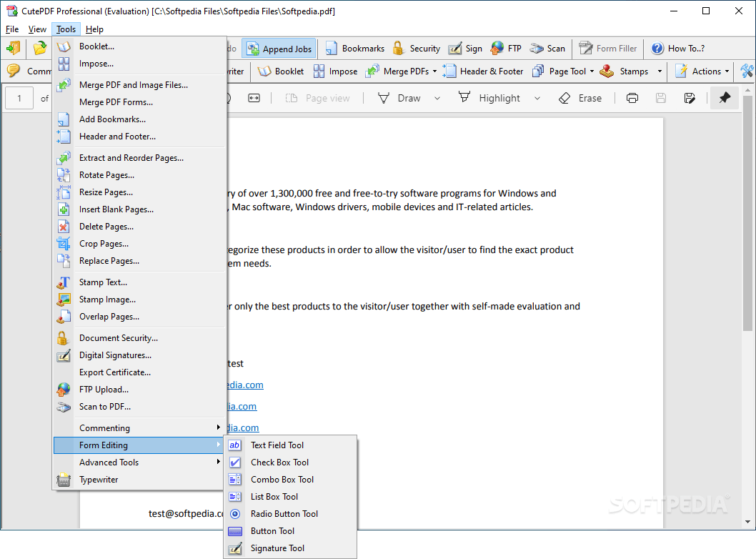Open the View menu

(x=37, y=29)
